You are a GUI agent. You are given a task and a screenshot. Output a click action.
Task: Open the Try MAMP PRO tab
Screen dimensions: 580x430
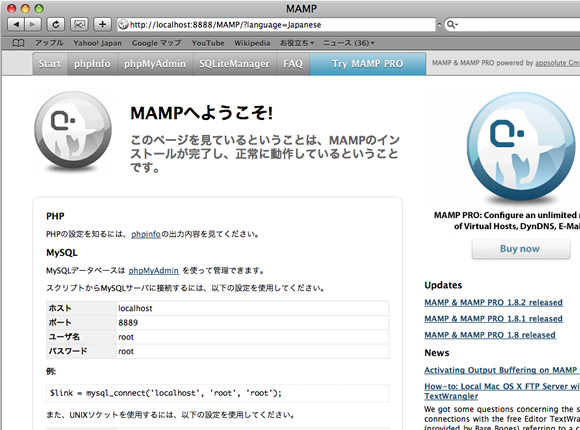click(x=368, y=64)
